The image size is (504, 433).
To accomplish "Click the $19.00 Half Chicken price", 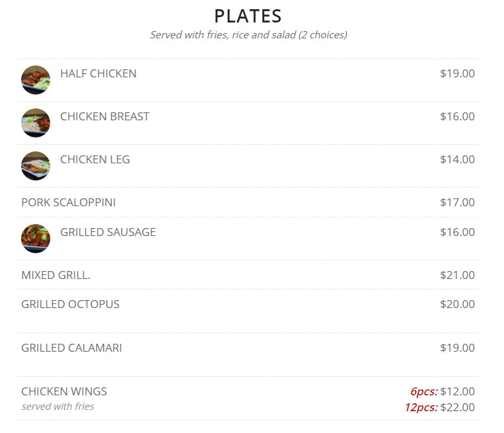I will pos(457,73).
